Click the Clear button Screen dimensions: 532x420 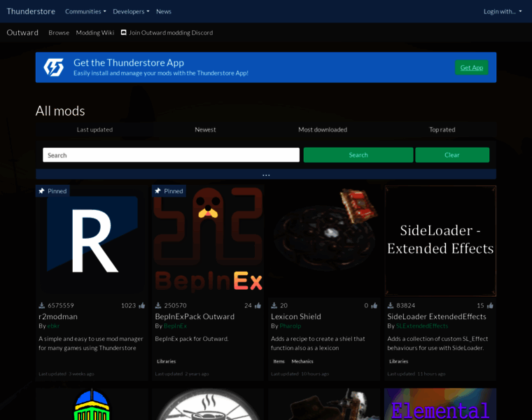pyautogui.click(x=452, y=155)
